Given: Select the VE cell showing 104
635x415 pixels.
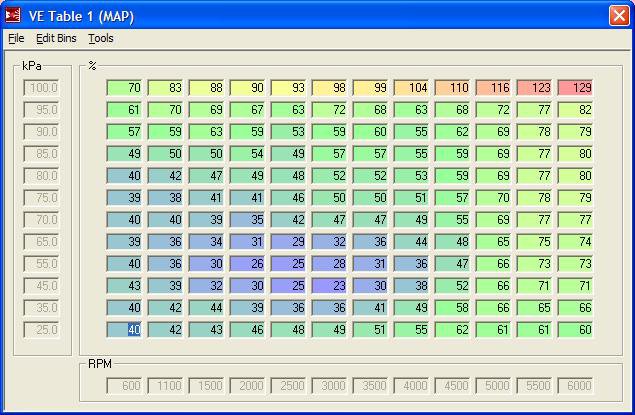Looking at the screenshot, I should 412,88.
